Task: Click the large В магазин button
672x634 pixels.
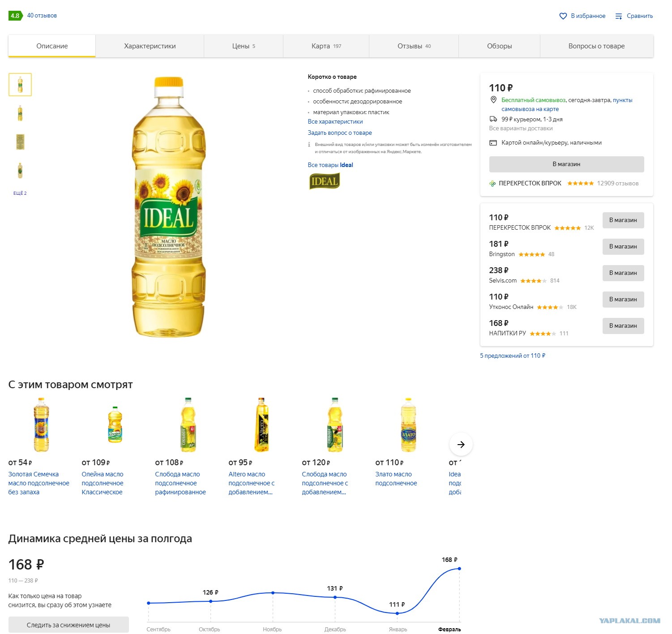Action: tap(566, 164)
